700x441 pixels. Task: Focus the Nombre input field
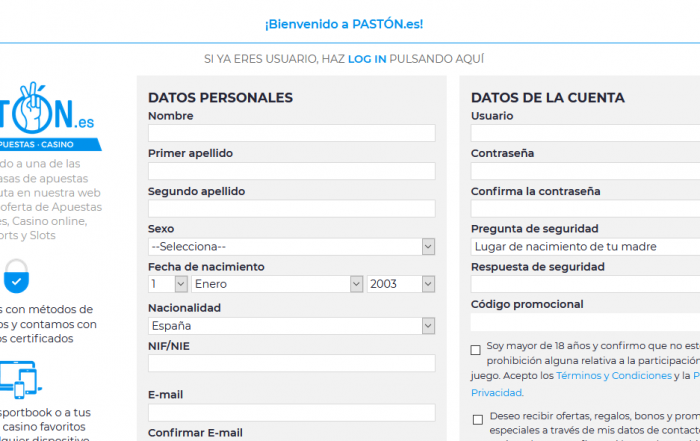click(292, 133)
